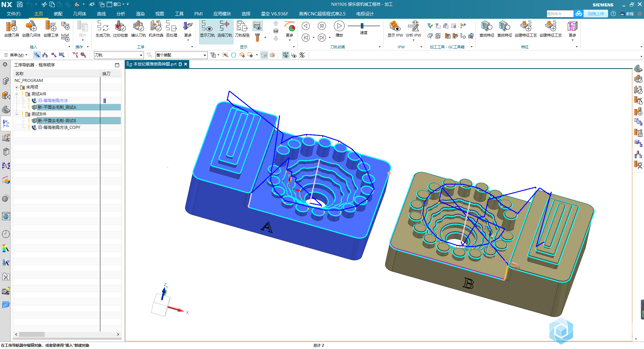Open the 电极设计 ribbon tab
The height and width of the screenshot is (349, 644).
(365, 14)
